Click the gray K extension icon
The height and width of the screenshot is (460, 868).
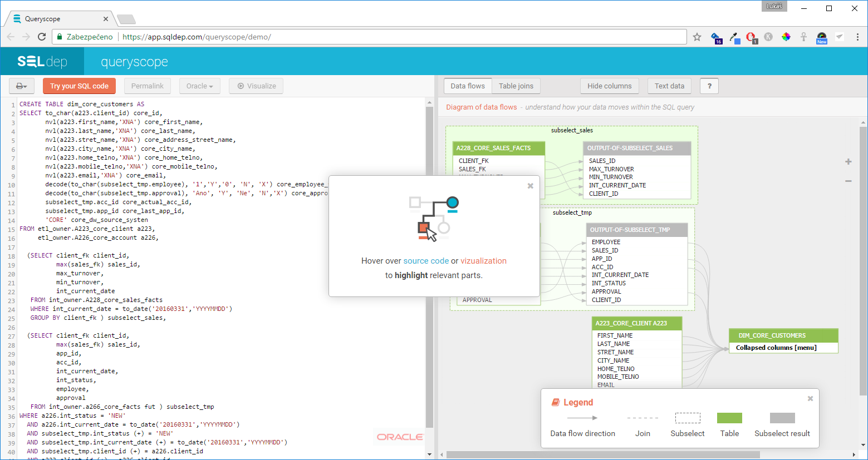[768, 37]
